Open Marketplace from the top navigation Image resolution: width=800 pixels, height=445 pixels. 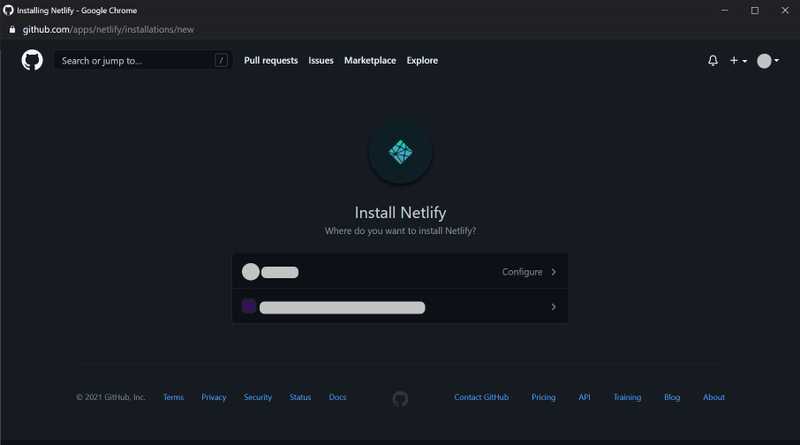[370, 61]
